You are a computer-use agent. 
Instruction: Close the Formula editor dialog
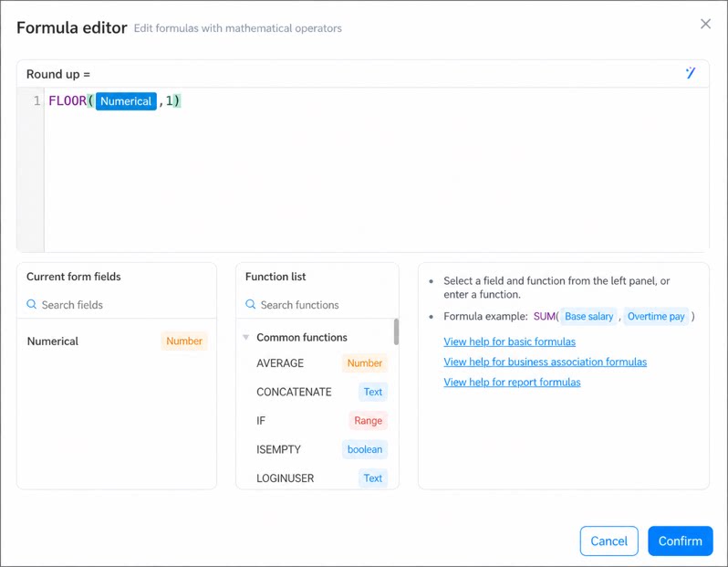click(705, 24)
